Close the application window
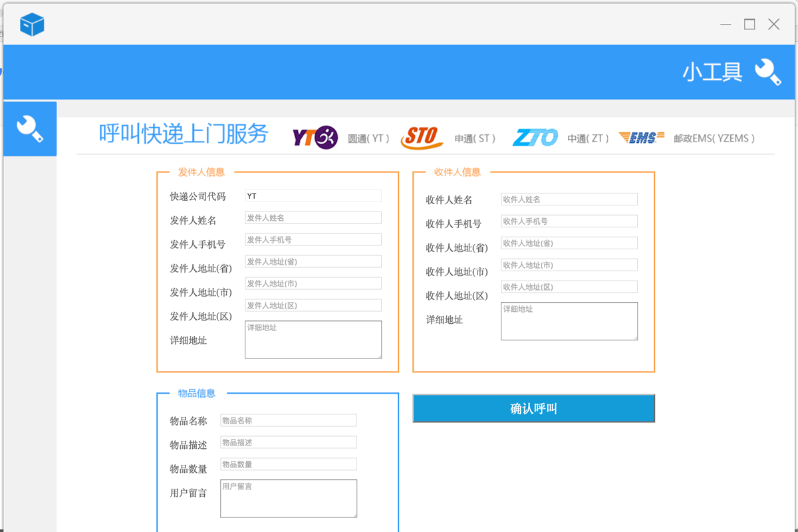The image size is (798, 532). pos(773,25)
